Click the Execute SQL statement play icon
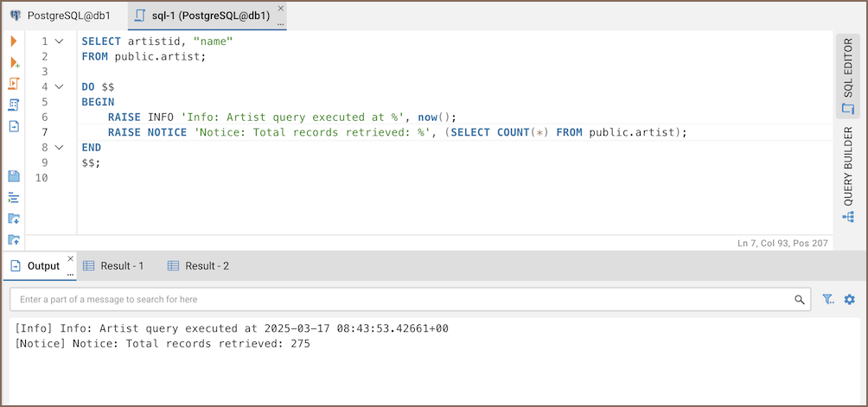This screenshot has width=868, height=407. [14, 41]
